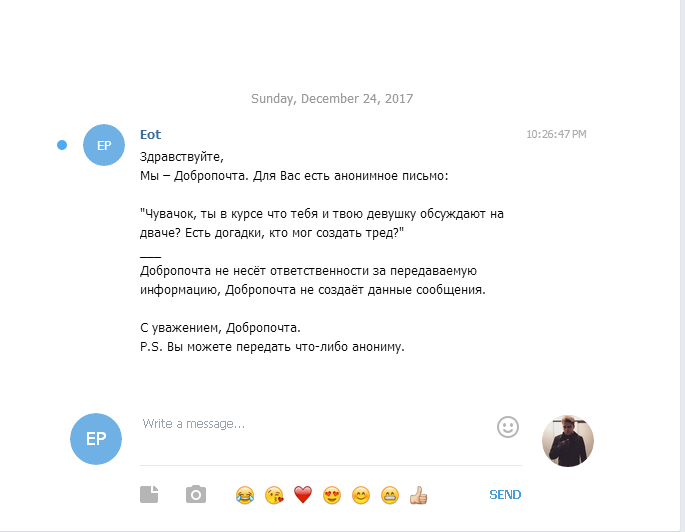Insert the kissing face emoji
Image resolution: width=685 pixels, height=532 pixels.
[274, 495]
